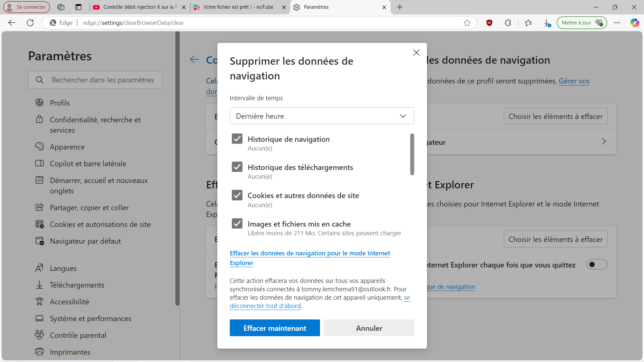Uncheck Historique de navigation checkbox

[237, 139]
